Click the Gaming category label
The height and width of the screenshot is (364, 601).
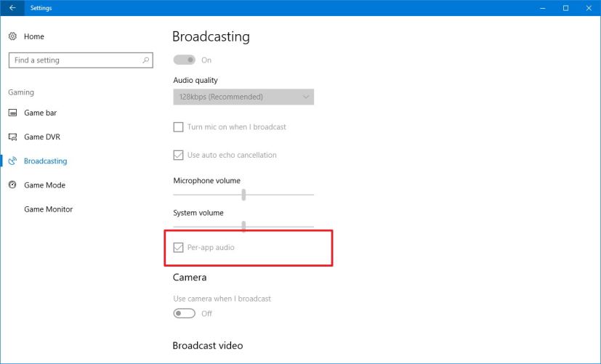click(x=21, y=92)
